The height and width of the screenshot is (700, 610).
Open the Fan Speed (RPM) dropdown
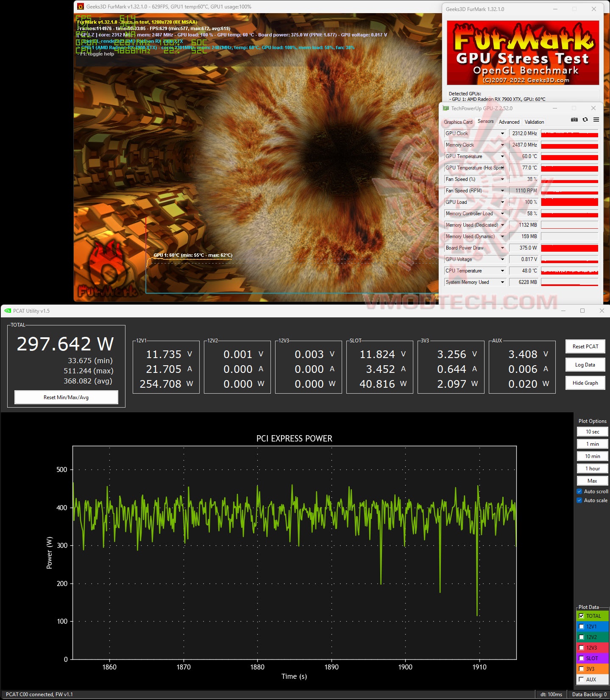(503, 191)
